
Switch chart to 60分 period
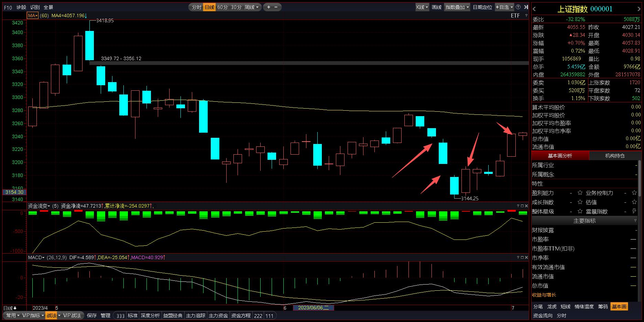(222, 7)
